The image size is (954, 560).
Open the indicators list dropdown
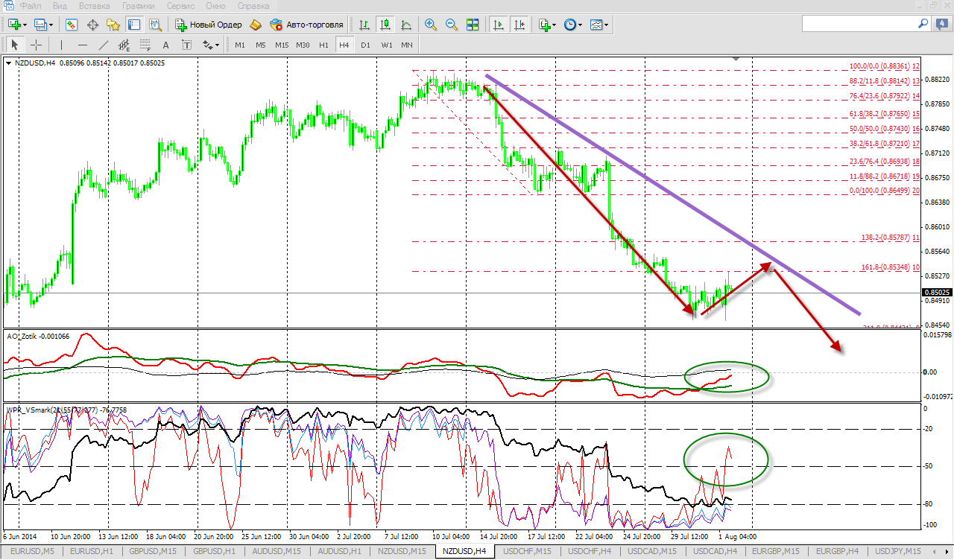554,25
